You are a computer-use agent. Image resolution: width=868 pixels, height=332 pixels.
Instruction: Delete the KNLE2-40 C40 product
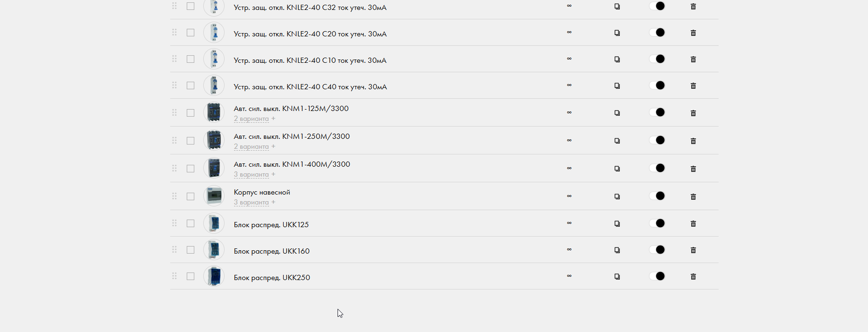tap(693, 86)
